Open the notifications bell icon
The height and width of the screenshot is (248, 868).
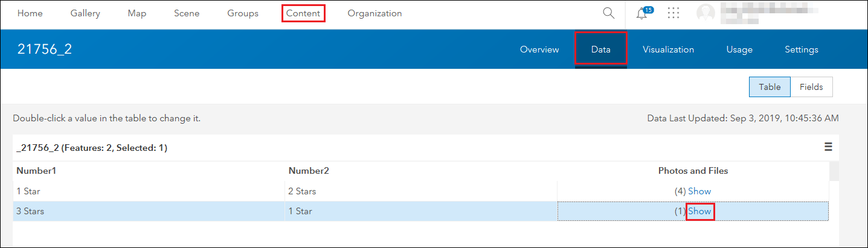[642, 13]
